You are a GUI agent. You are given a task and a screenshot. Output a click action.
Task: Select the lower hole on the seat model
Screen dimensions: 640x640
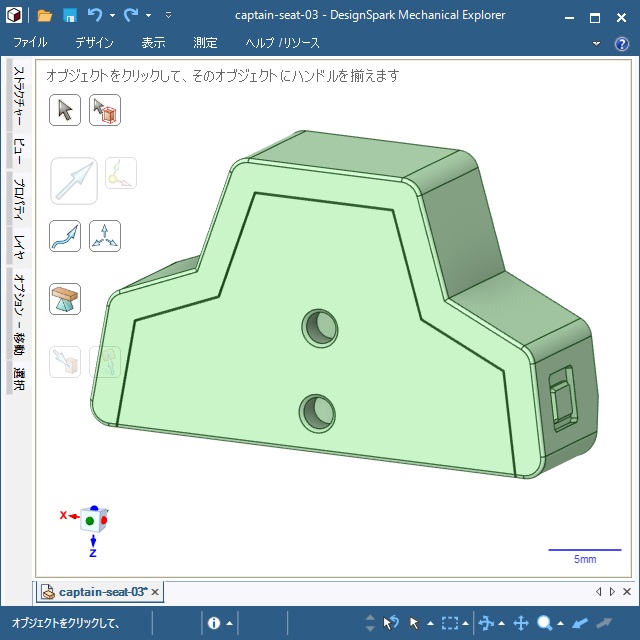[318, 413]
